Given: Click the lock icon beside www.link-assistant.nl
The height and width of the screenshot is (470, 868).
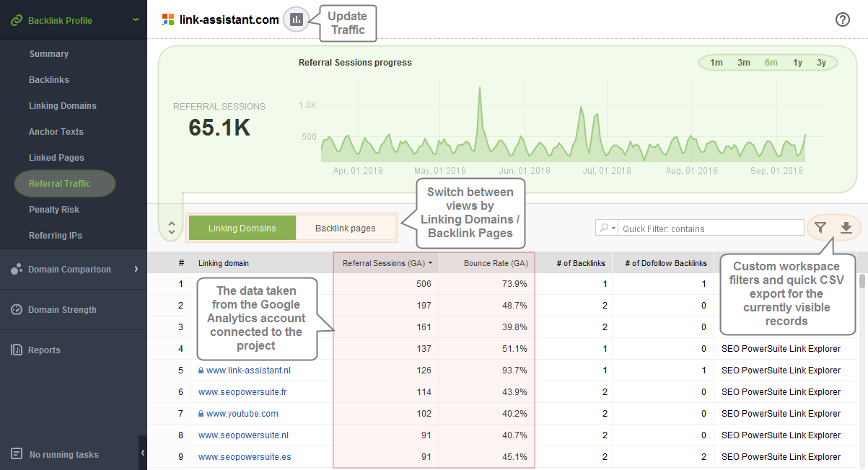Looking at the screenshot, I should tap(201, 371).
